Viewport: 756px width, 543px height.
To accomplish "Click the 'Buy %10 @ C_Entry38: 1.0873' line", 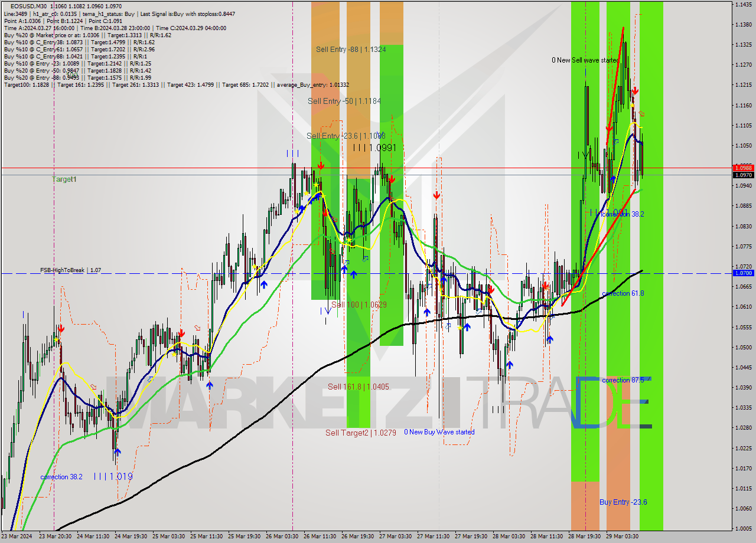I will coord(79,42).
